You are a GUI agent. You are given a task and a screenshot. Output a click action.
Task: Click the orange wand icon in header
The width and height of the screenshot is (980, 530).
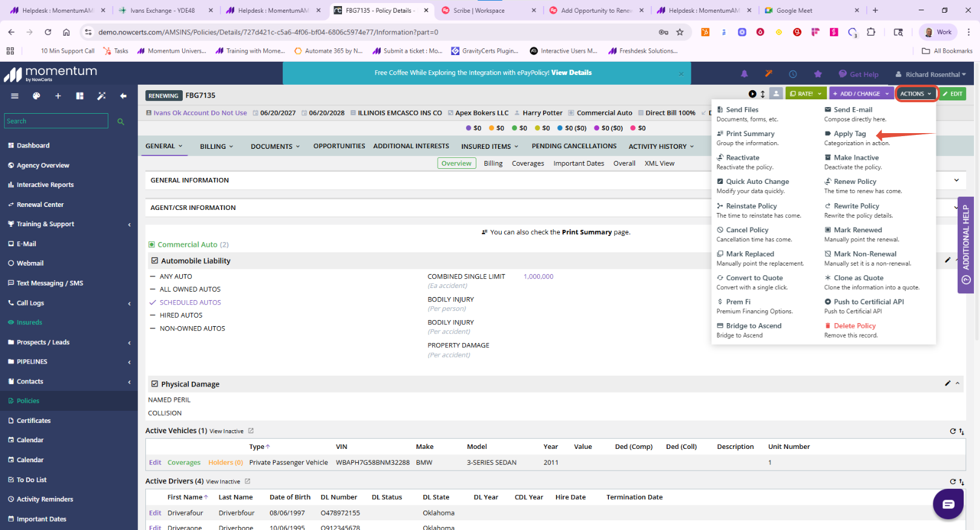(x=769, y=74)
